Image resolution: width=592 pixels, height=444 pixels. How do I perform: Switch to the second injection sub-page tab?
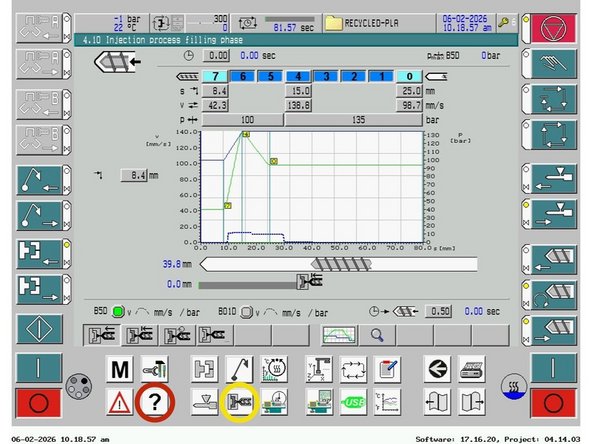coord(139,335)
